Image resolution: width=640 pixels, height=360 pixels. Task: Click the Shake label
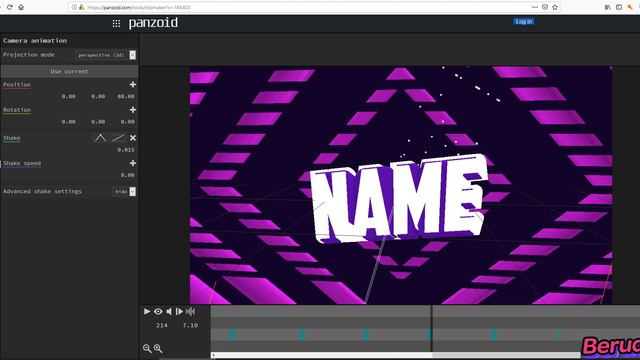11,138
